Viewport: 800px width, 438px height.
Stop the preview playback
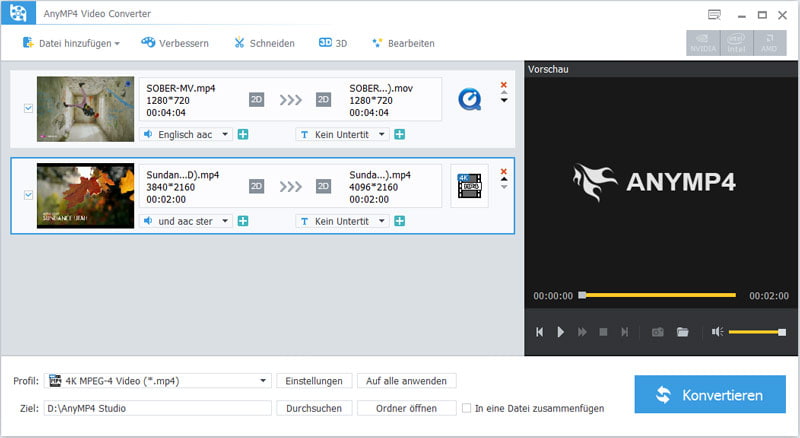click(603, 332)
